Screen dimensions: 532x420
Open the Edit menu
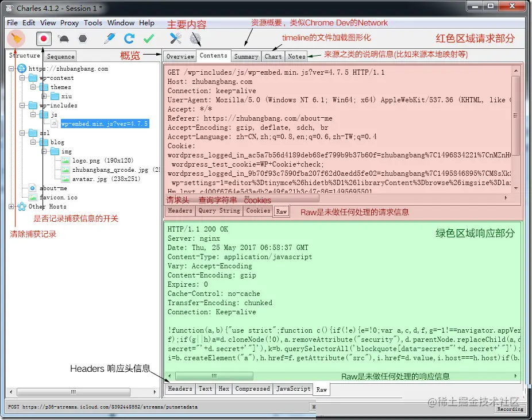tap(29, 23)
